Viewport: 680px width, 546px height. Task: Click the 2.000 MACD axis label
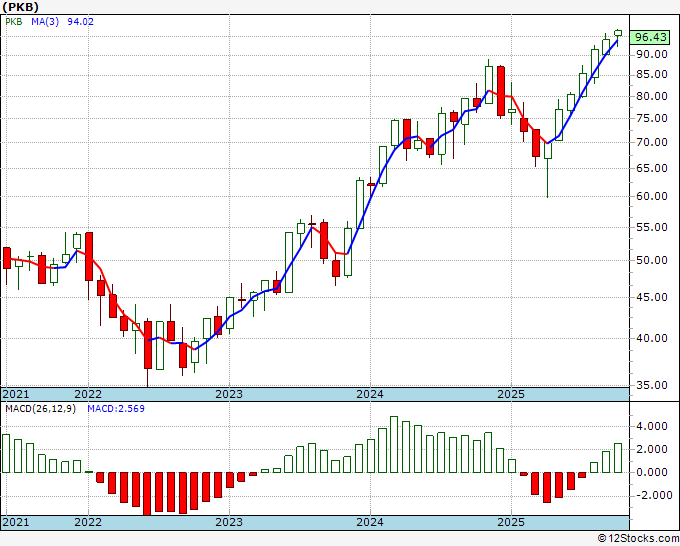652,449
